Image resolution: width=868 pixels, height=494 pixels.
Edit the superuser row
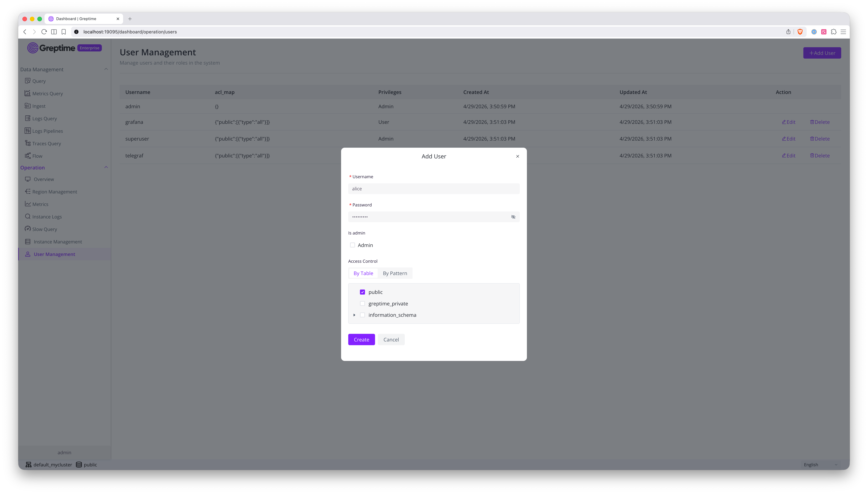[788, 139]
